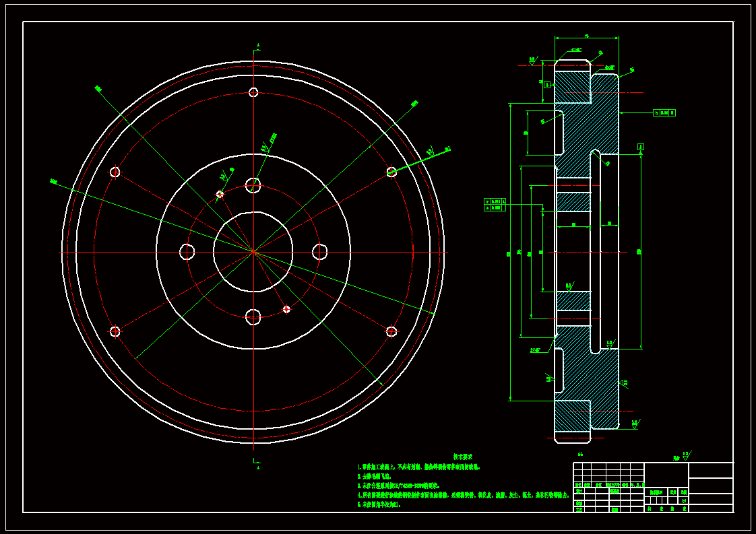Click the left hole on the inner bolt circle

pyautogui.click(x=187, y=252)
